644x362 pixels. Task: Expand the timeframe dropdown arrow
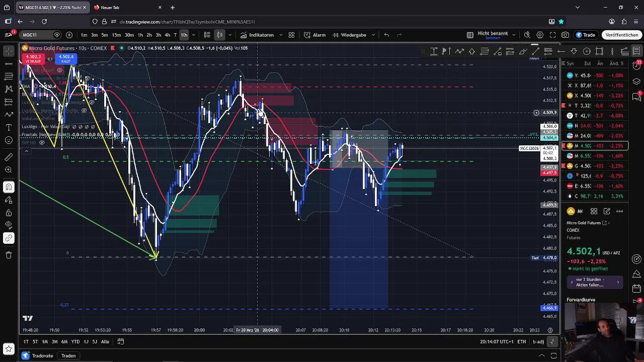pos(193,35)
